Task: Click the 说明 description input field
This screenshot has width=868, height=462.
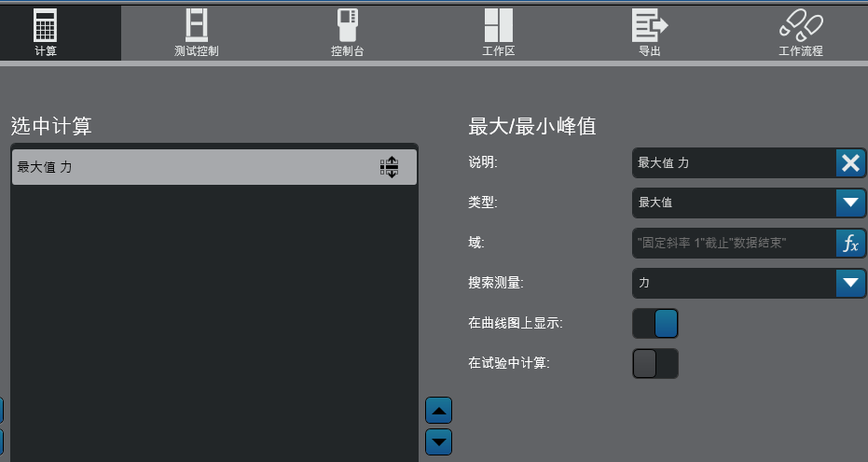Action: point(734,162)
